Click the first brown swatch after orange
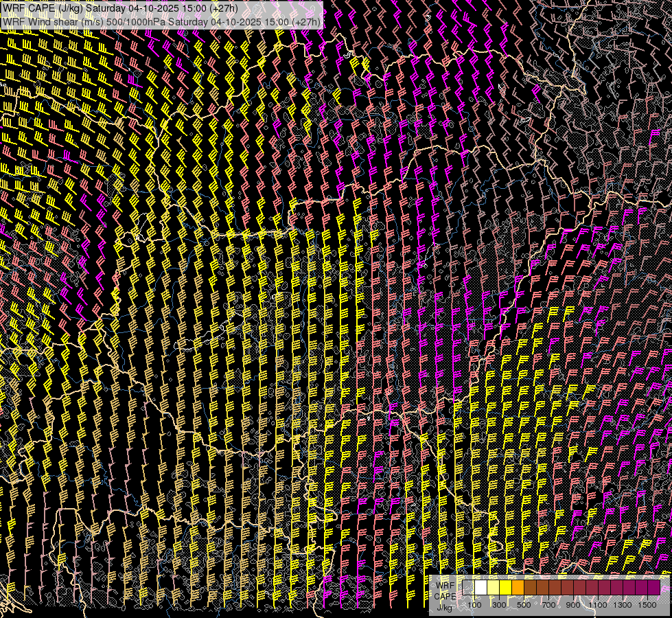Viewport: 672px width, 618px height. point(531,588)
